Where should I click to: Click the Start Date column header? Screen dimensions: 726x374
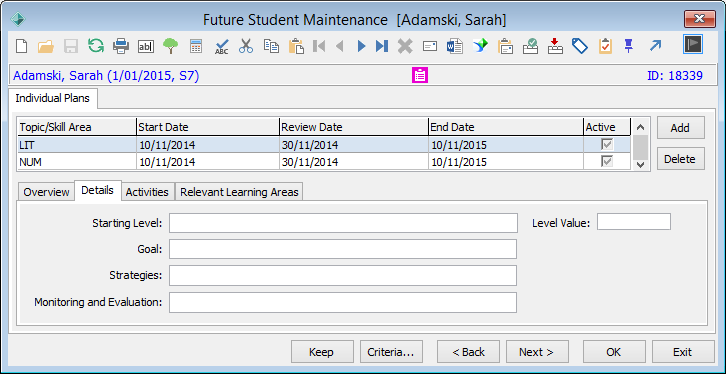click(208, 127)
